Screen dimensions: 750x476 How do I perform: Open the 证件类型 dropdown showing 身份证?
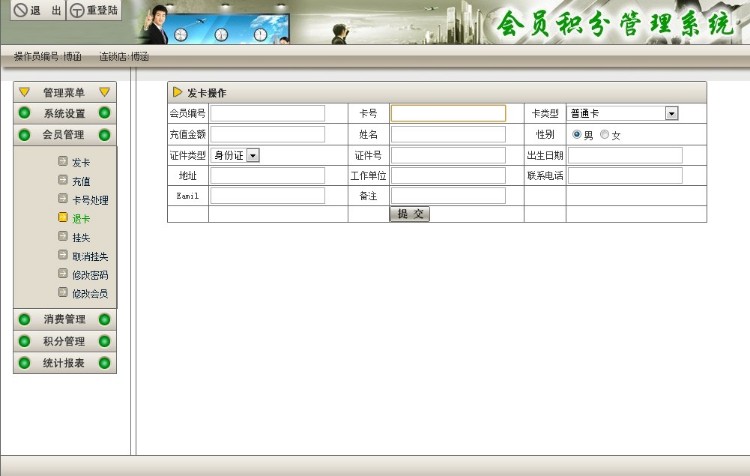pyautogui.click(x=235, y=155)
